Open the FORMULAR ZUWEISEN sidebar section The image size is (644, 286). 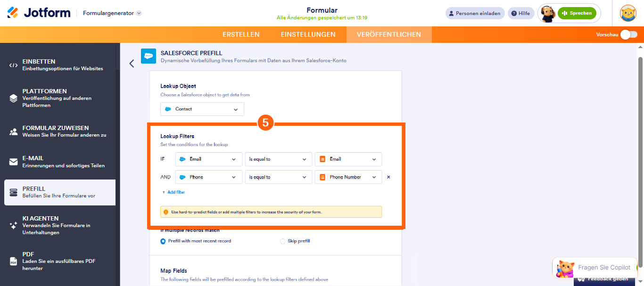tap(60, 131)
